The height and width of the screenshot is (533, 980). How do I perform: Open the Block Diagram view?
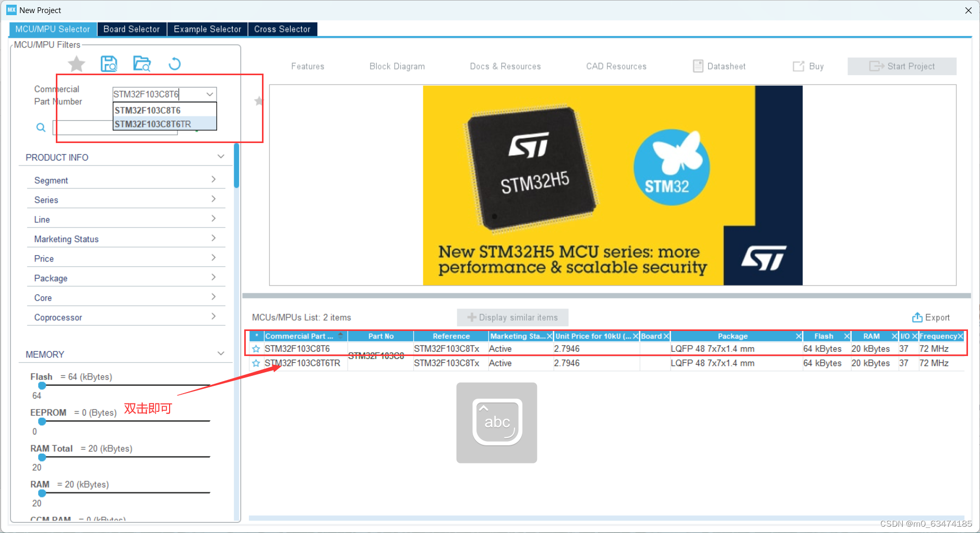click(397, 66)
